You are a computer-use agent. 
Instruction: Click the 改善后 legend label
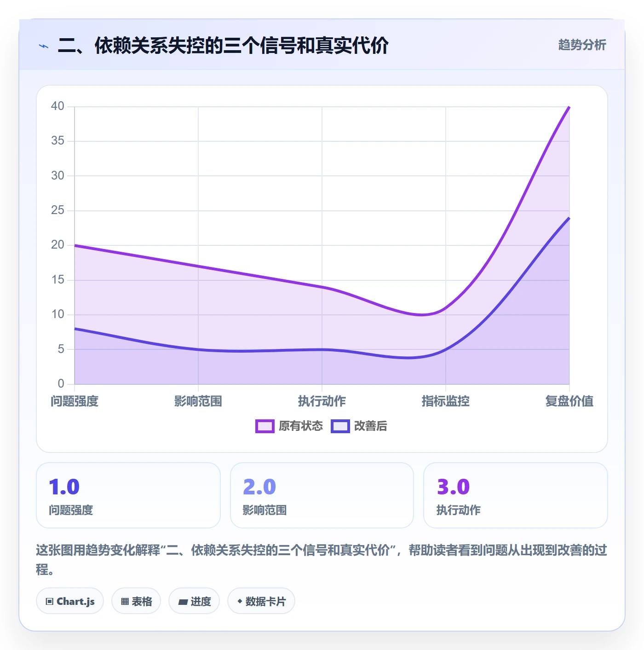(370, 426)
